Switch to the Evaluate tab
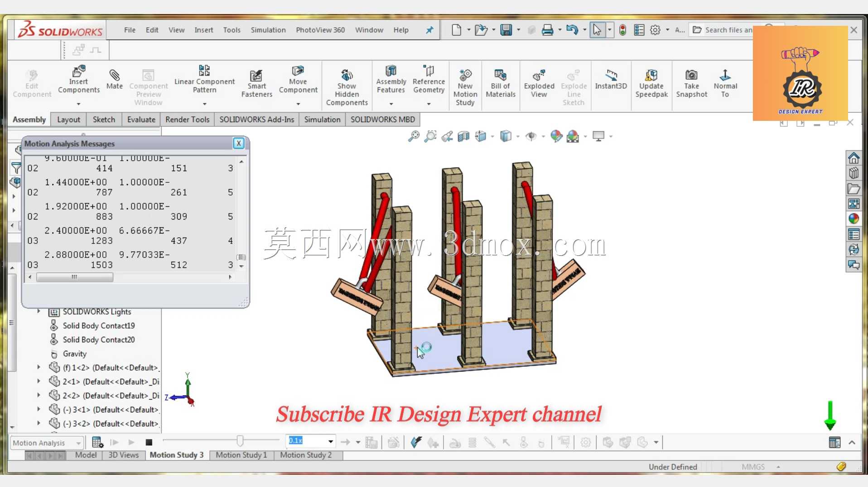Viewport: 868px width, 487px height. (x=141, y=119)
